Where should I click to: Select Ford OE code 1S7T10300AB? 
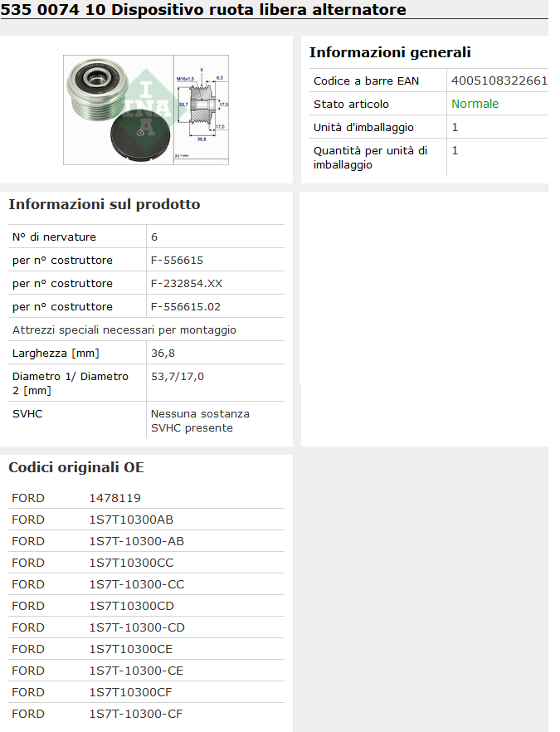pyautogui.click(x=131, y=520)
